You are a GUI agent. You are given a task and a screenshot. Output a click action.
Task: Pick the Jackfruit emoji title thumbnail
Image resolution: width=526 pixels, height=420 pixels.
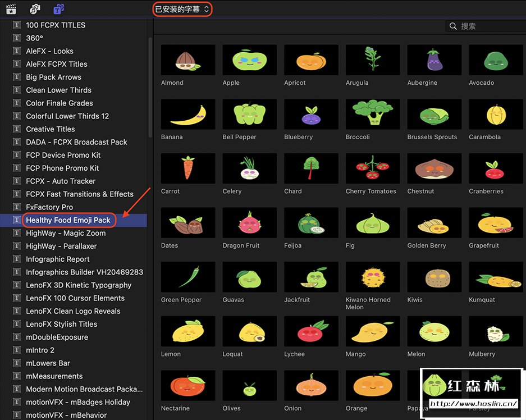312,277
